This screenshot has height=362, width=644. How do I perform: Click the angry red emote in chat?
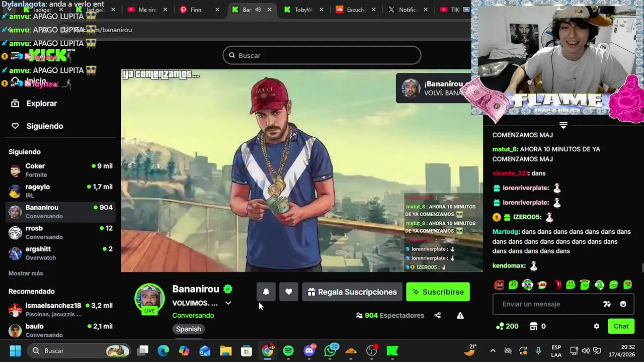coord(499,285)
